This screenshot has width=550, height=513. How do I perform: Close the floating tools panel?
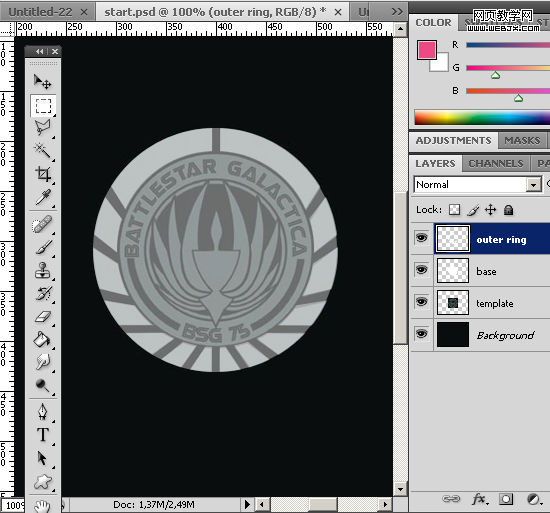pyautogui.click(x=55, y=52)
